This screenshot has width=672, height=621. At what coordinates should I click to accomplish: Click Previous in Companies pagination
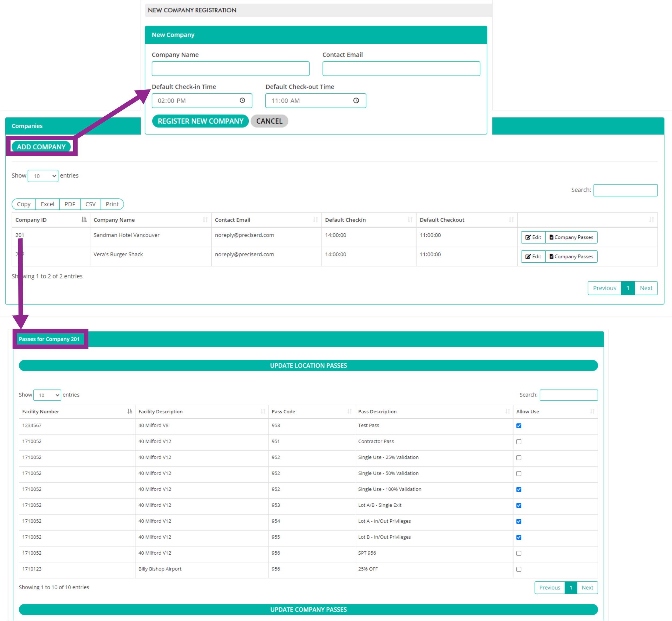point(604,288)
